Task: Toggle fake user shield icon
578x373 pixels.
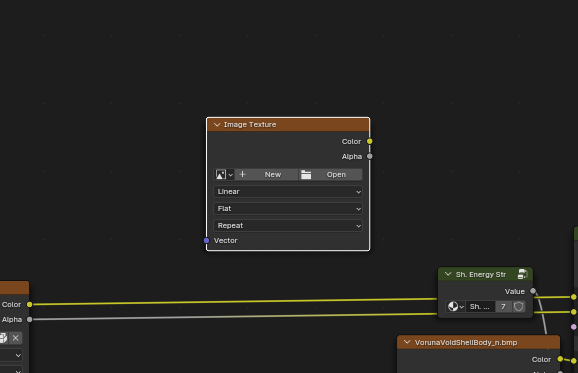Action: pyautogui.click(x=519, y=307)
